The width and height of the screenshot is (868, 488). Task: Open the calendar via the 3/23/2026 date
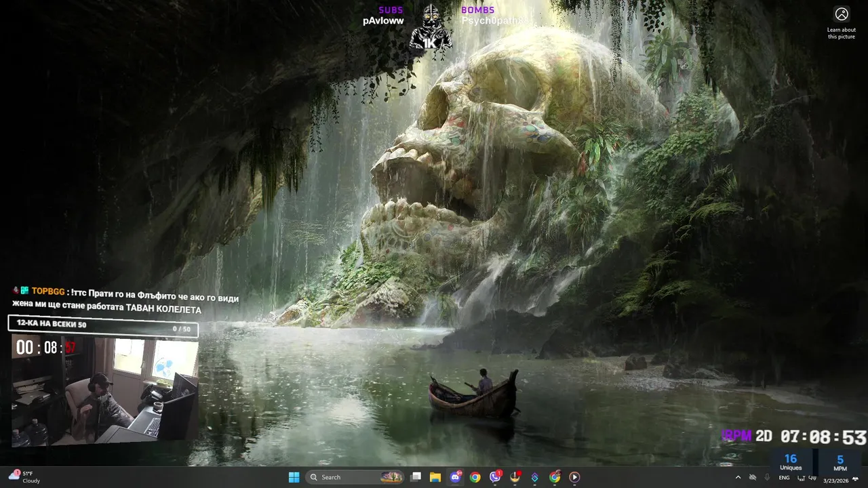click(x=835, y=481)
